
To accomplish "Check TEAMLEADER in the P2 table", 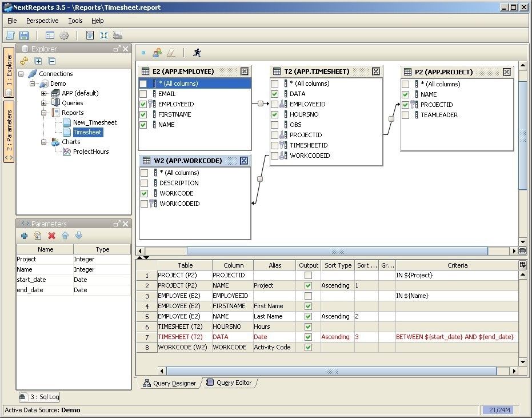I will click(406, 115).
